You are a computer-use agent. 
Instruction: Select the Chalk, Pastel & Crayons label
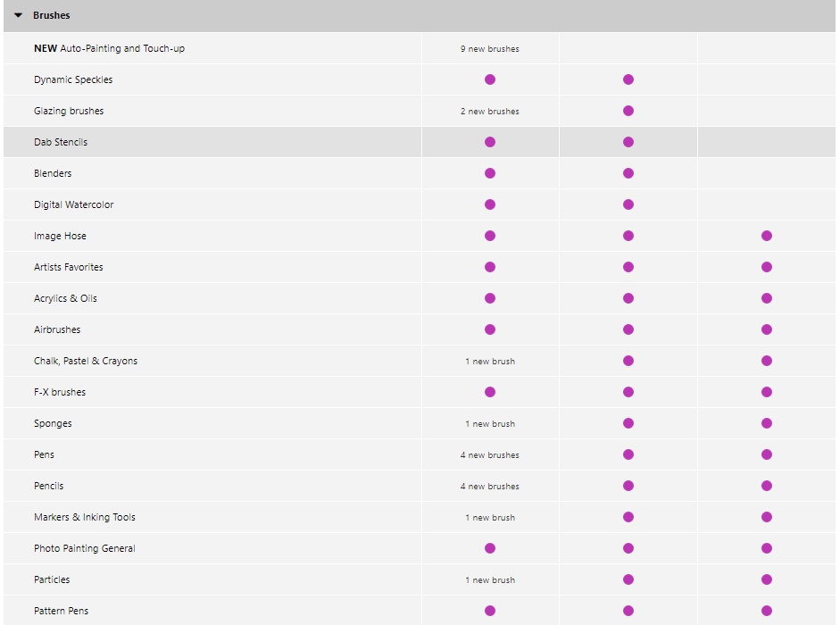pyautogui.click(x=86, y=361)
